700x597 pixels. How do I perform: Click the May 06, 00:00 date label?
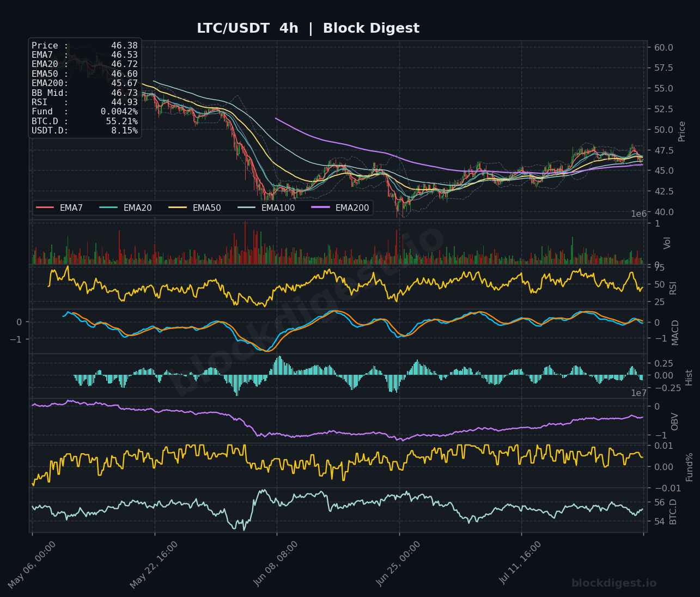[32, 565]
